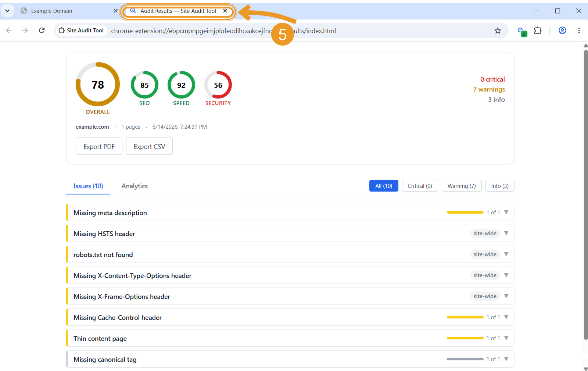Open the Chrome profile avatar
Viewport: 588px width, 371px height.
(562, 31)
